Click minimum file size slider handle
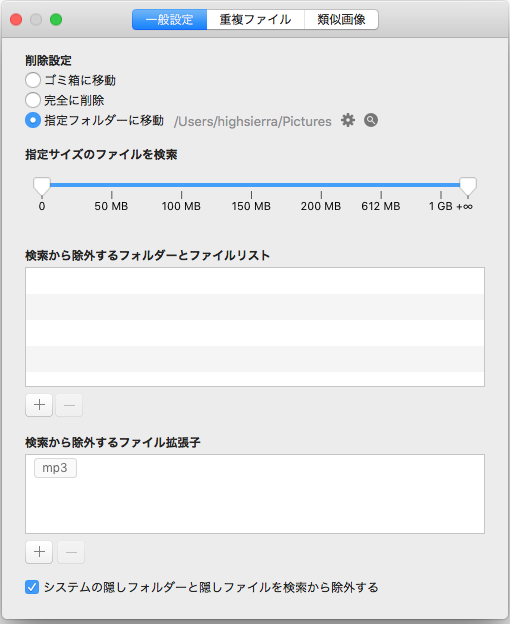 (42, 186)
